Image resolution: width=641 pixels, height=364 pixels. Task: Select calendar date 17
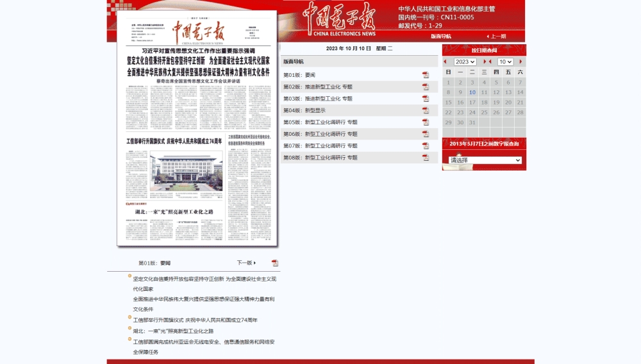472,102
